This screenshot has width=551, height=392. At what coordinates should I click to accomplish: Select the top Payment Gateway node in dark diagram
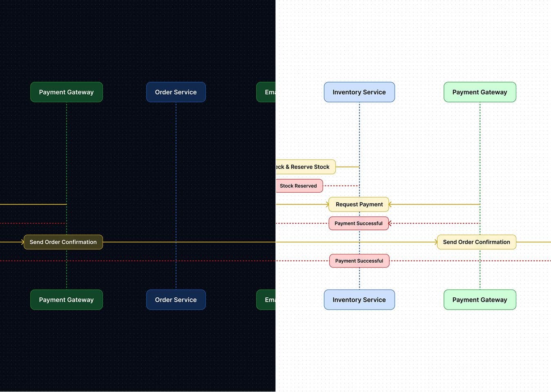tap(66, 92)
